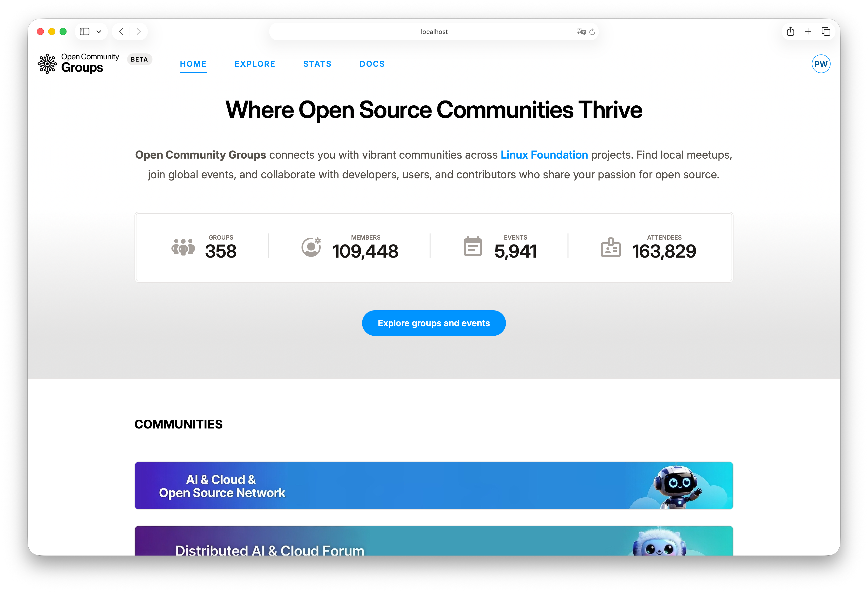
Task: Open Distributed AI & Cloud Forum banner
Action: click(434, 541)
